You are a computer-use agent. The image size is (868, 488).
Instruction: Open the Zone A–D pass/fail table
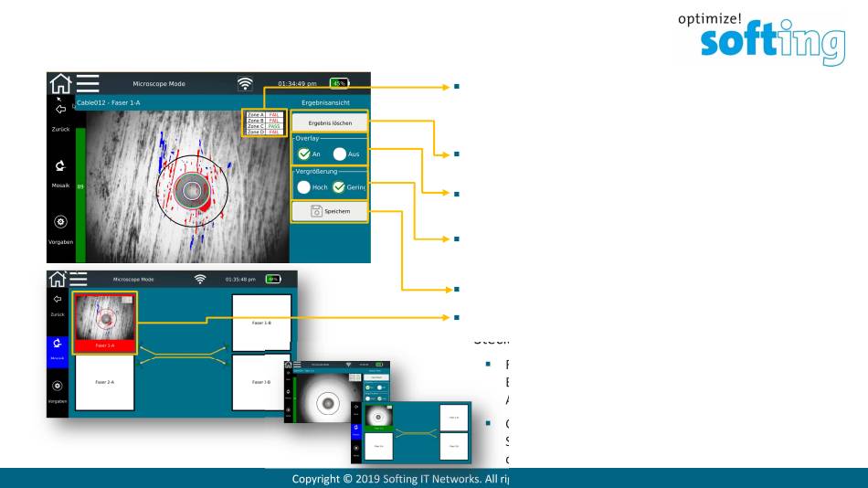265,123
